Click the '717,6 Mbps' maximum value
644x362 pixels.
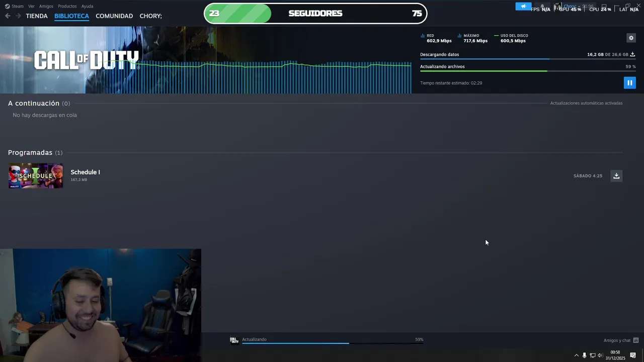(x=475, y=41)
